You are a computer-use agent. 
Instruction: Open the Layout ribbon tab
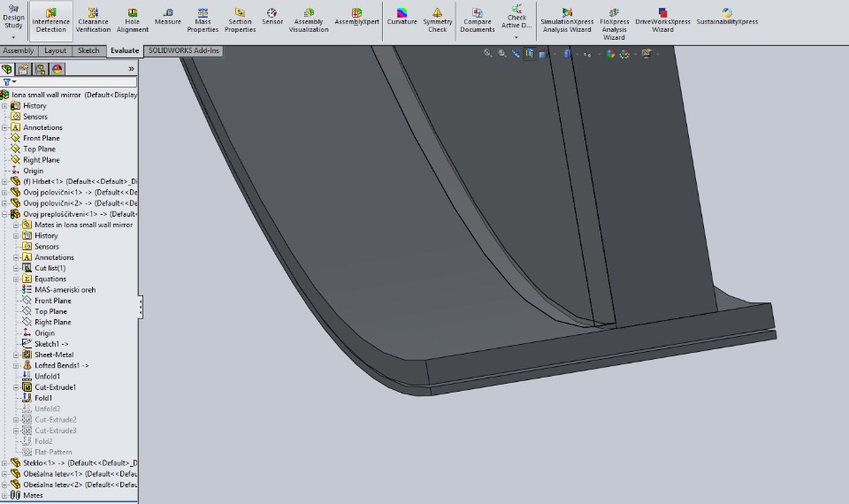pyautogui.click(x=55, y=50)
